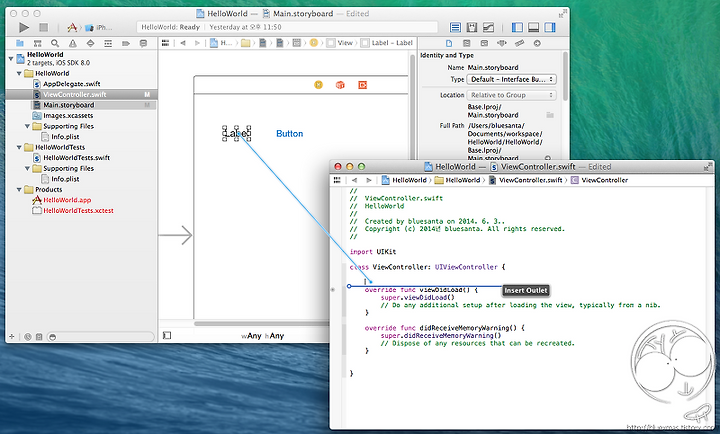Image resolution: width=720 pixels, height=434 pixels.
Task: Toggle the Utilities pane visibility
Action: tap(550, 28)
